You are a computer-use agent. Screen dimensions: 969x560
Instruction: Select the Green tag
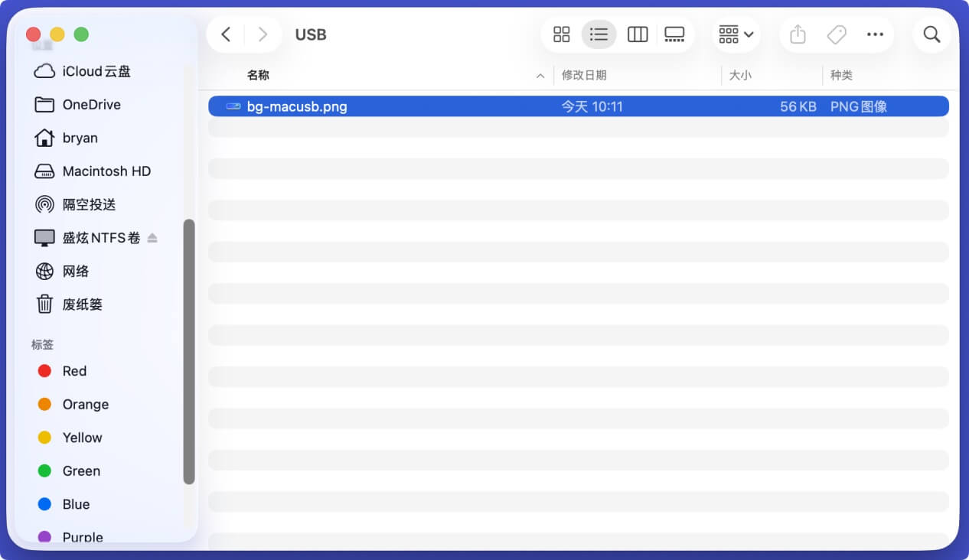[81, 471]
